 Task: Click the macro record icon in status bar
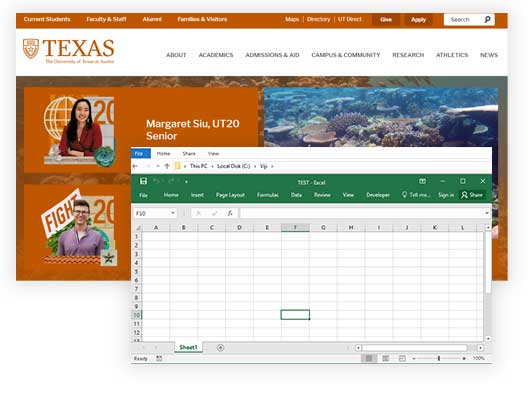click(159, 358)
